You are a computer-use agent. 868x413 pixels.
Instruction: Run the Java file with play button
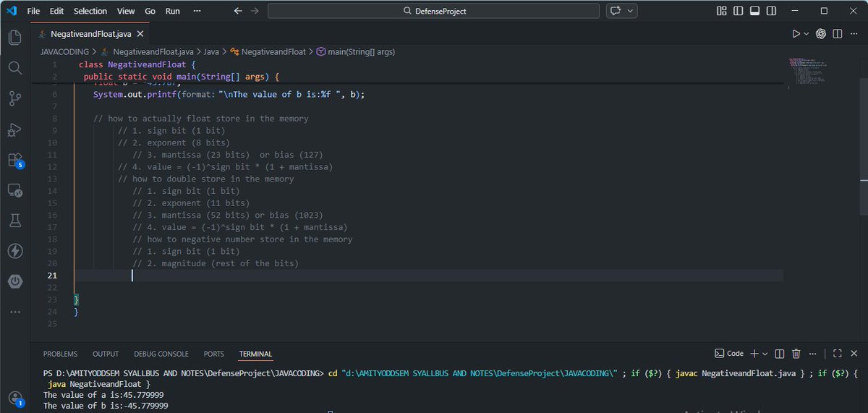pyautogui.click(x=796, y=33)
